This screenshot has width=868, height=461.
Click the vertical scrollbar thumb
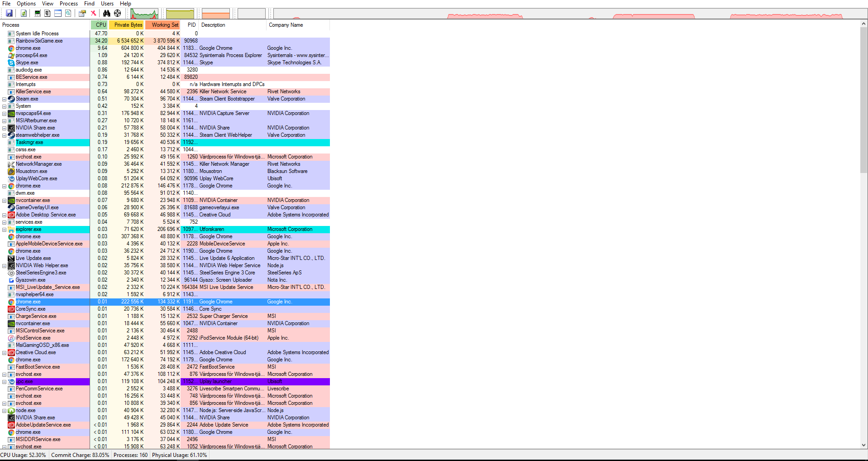coord(864,100)
